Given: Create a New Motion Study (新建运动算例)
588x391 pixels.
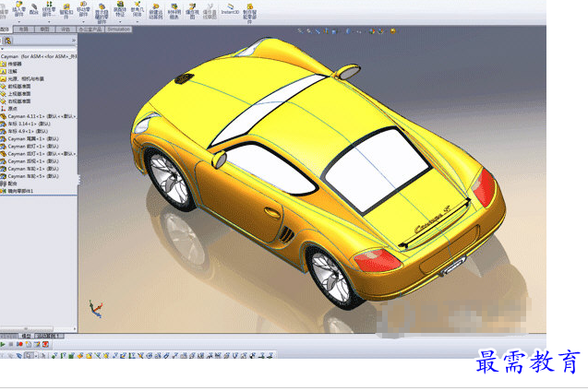Looking at the screenshot, I should coord(155,11).
